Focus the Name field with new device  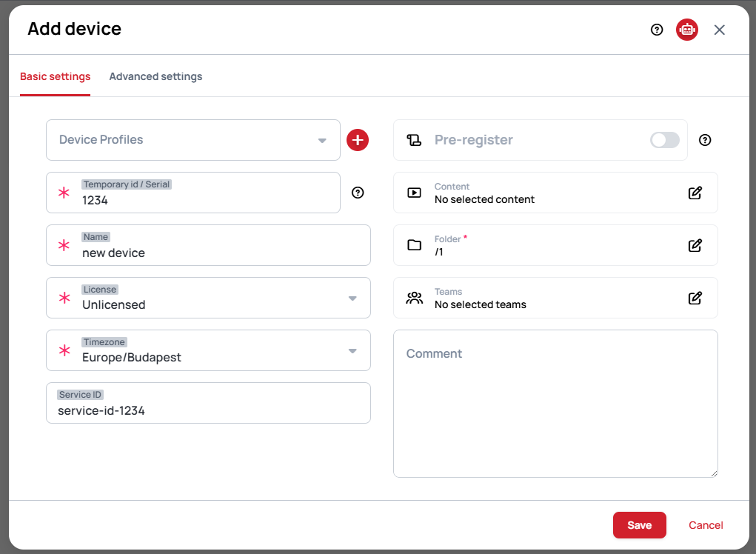[x=208, y=245]
